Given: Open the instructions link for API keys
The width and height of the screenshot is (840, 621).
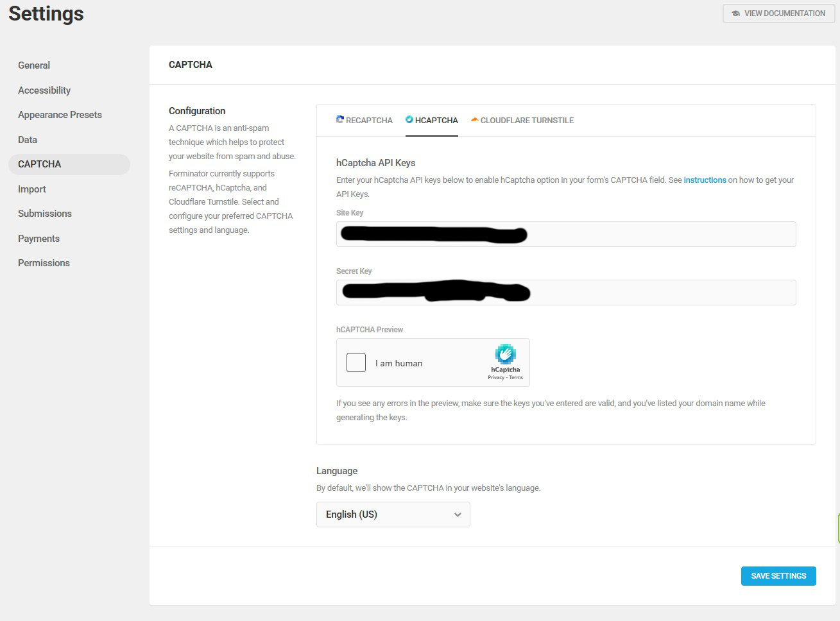Looking at the screenshot, I should [x=705, y=180].
